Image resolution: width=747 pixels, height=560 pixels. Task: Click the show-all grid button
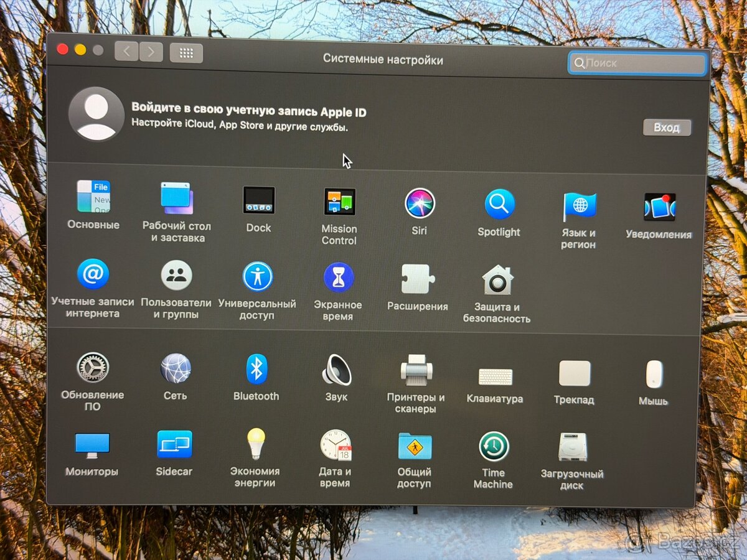click(186, 53)
